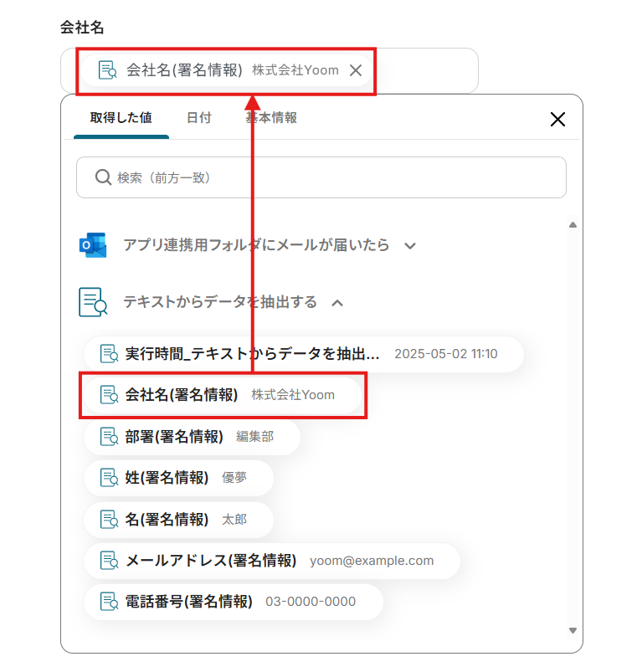Click the icon beside 会社名(署名情報) list item
This screenshot has width=642, height=672.
point(109,395)
